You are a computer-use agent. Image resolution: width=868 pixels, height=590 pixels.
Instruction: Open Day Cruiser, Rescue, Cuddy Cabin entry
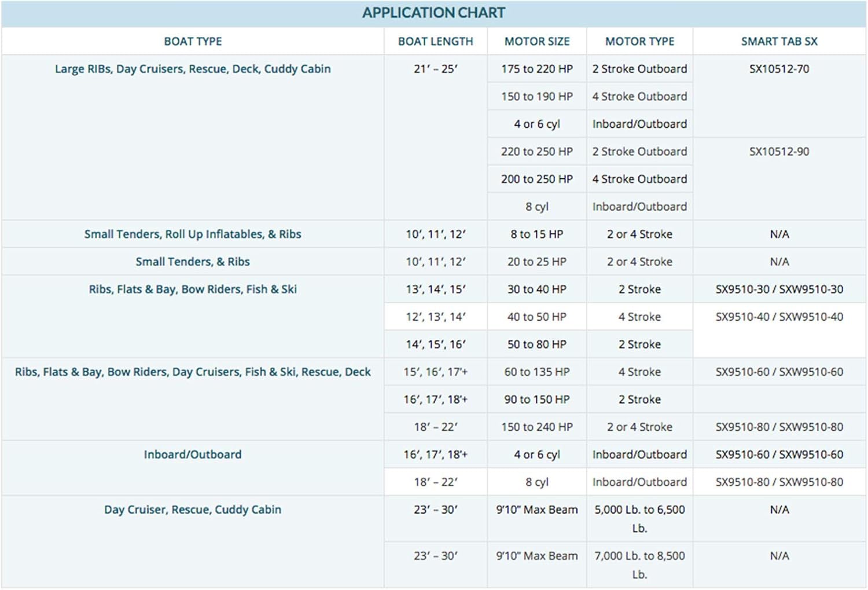193,510
